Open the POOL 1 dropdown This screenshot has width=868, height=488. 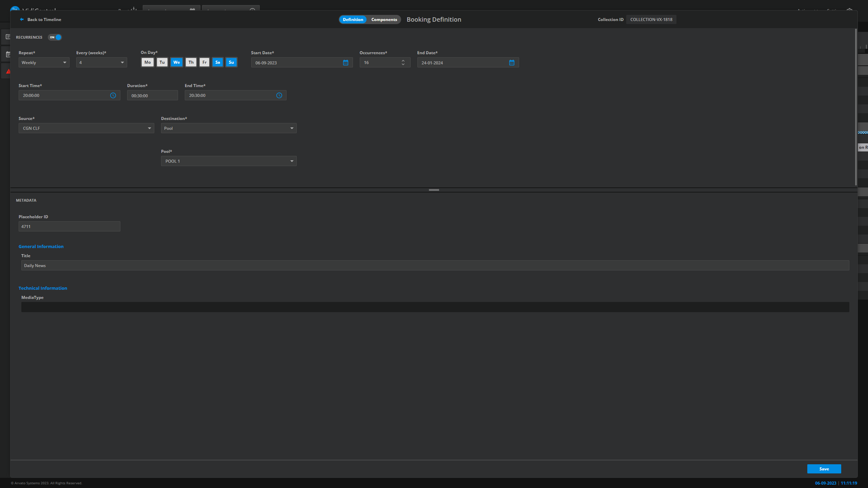pyautogui.click(x=229, y=161)
